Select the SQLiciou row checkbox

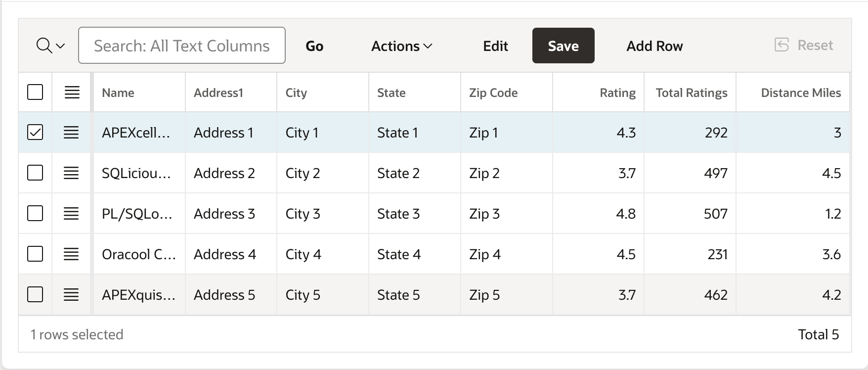35,173
